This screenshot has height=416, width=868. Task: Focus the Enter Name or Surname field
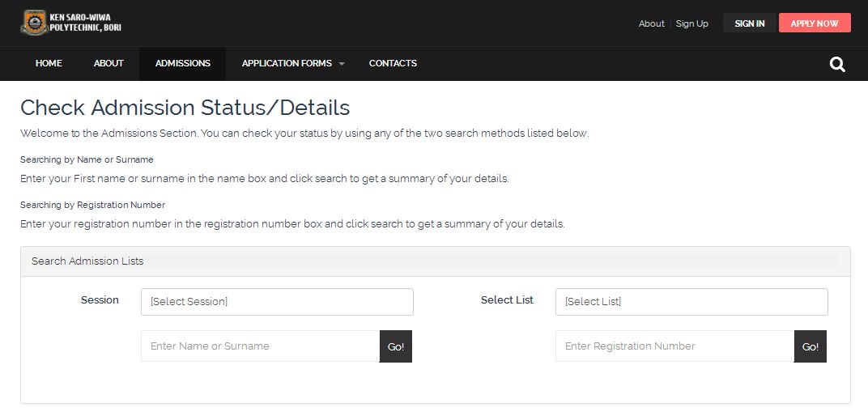pos(260,346)
